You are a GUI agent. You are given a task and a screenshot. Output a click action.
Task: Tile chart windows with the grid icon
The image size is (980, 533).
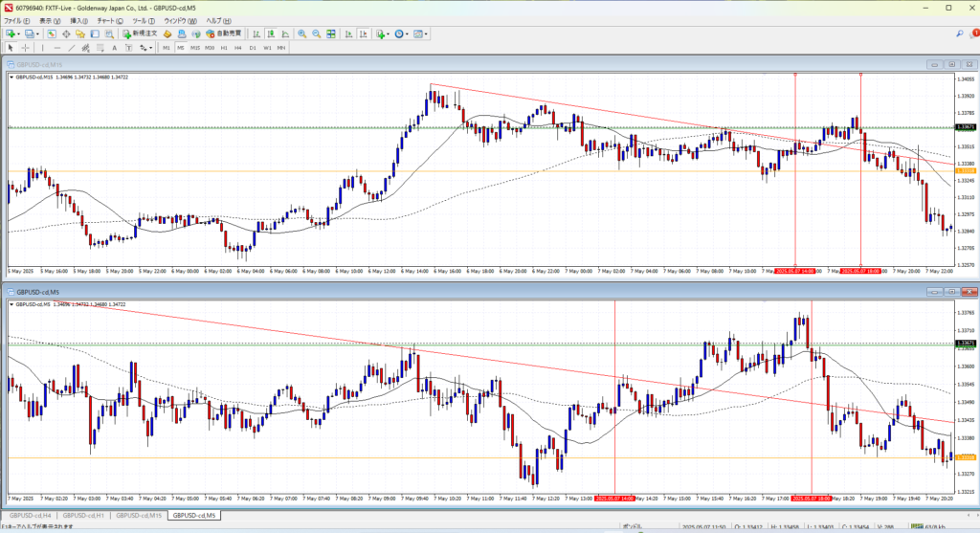(330, 33)
